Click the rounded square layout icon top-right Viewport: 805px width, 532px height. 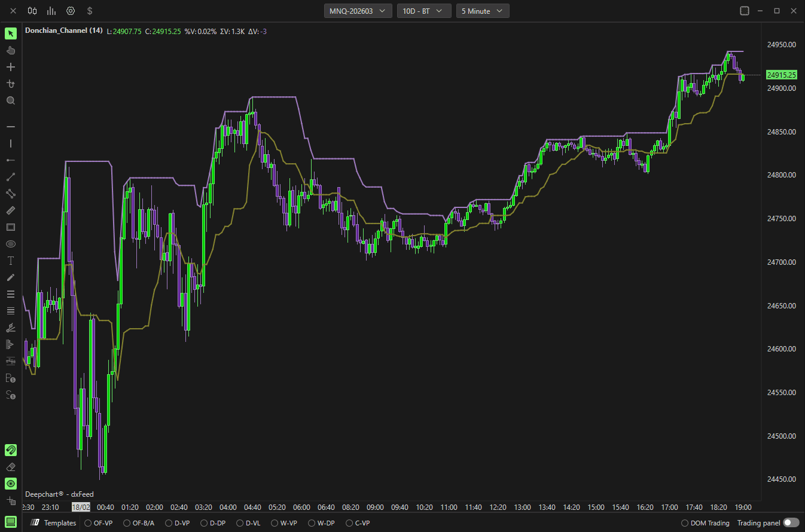(x=745, y=11)
